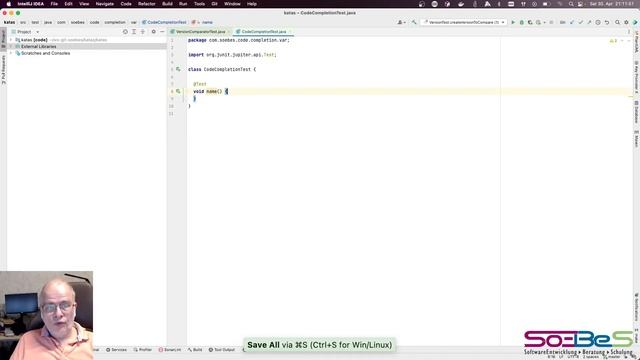
Task: Open the Help menu
Action: click(252, 4)
